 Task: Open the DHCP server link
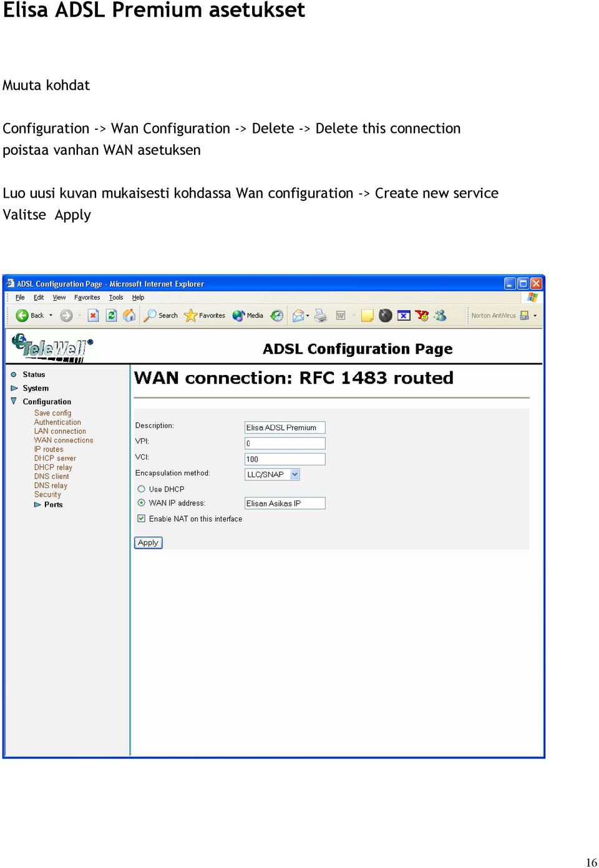[55, 459]
